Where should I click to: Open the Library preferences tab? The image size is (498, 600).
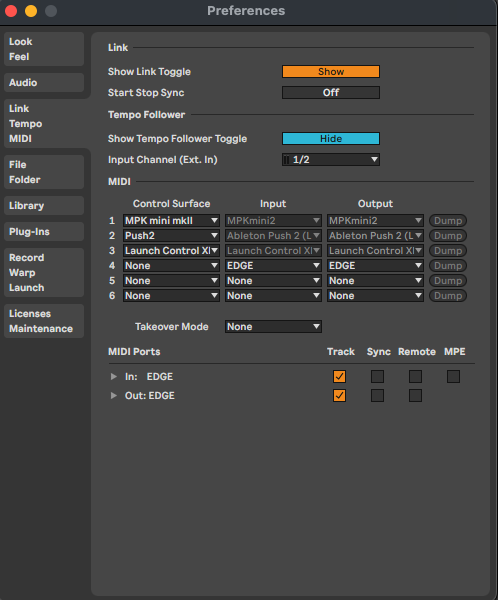[x=44, y=206]
